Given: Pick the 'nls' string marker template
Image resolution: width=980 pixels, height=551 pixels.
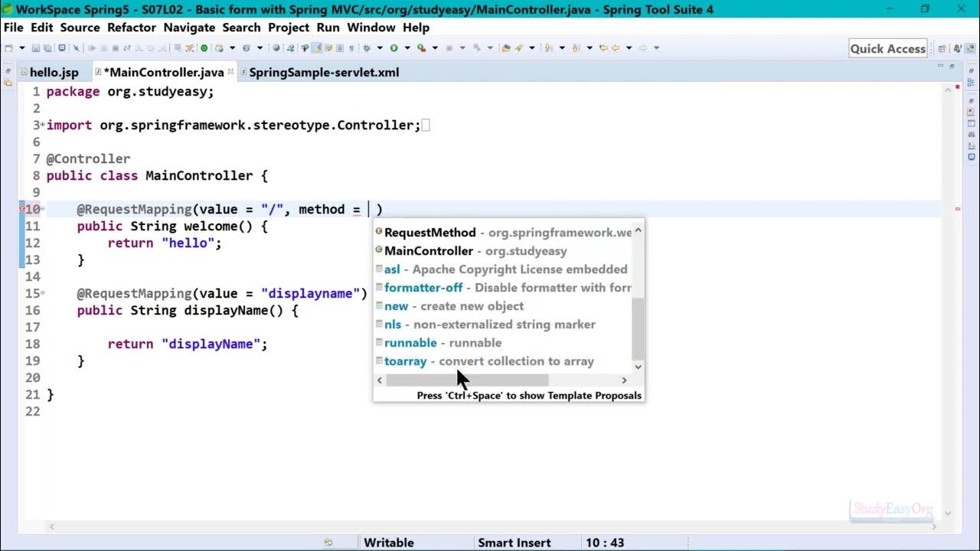Looking at the screenshot, I should [503, 324].
